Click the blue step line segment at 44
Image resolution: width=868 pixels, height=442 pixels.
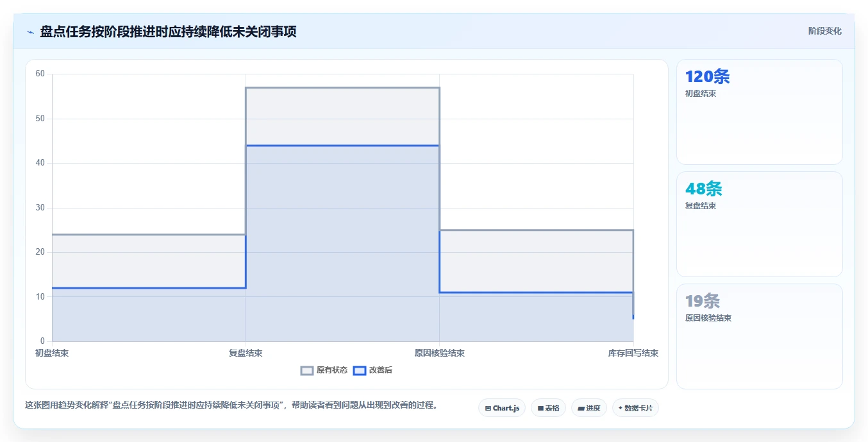[342, 146]
